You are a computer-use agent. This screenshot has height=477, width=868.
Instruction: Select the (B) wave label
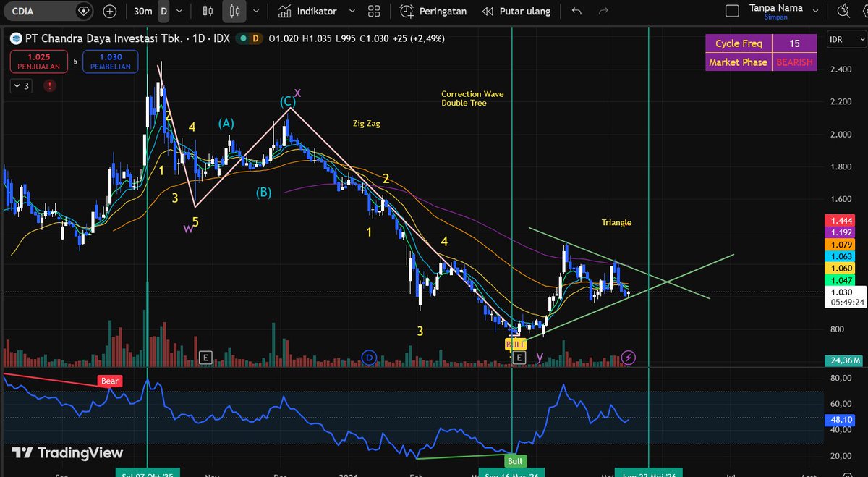(264, 192)
